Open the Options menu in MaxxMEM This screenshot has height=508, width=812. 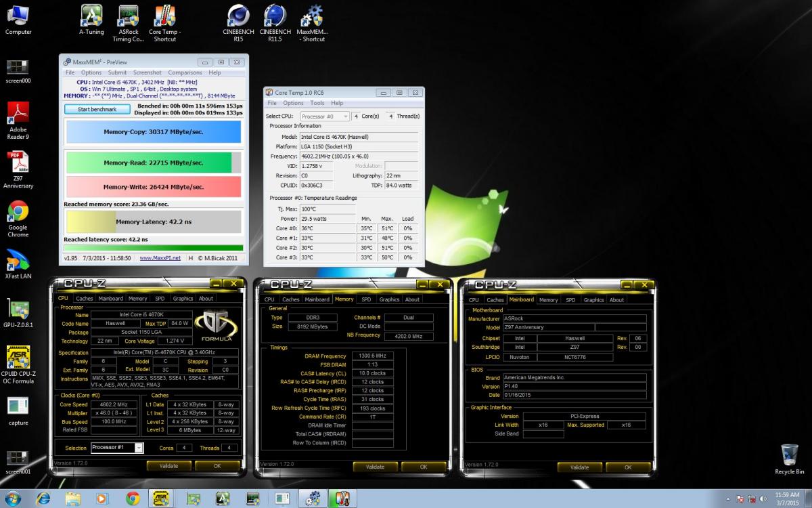(91, 72)
